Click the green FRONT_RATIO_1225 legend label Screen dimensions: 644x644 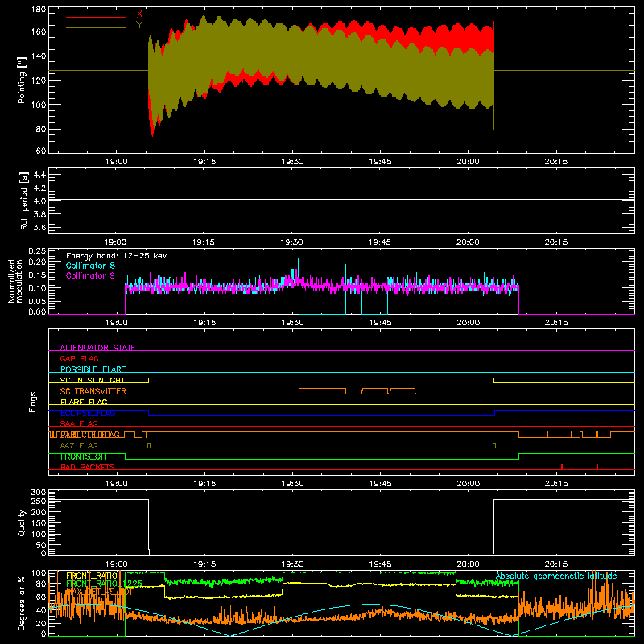[x=104, y=584]
